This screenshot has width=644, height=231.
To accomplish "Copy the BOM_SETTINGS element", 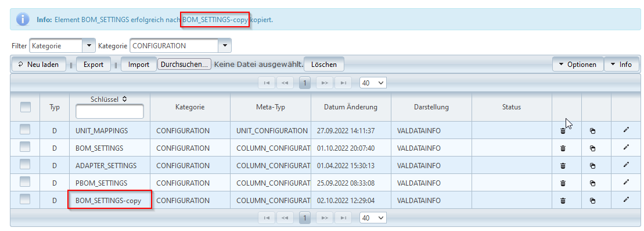I will point(592,148).
